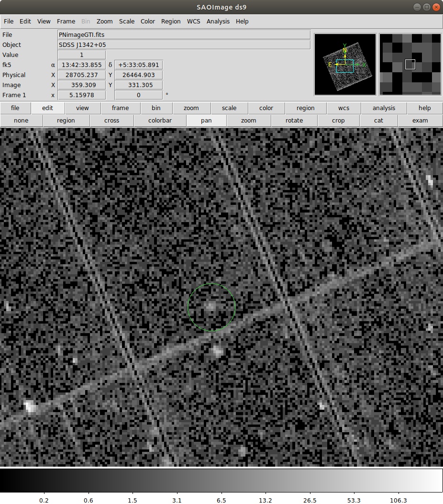The width and height of the screenshot is (443, 504).
Task: Click the cyan viewport box in the panner
Action: point(345,66)
